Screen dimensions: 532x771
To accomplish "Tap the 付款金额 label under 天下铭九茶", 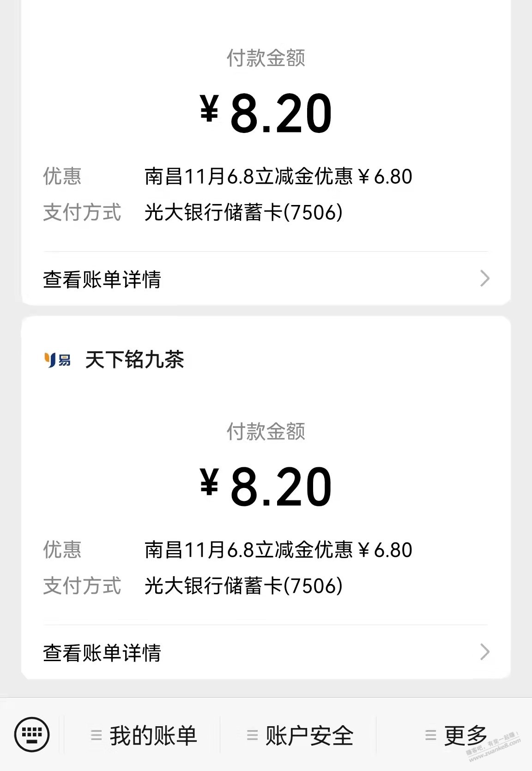I will 266,432.
